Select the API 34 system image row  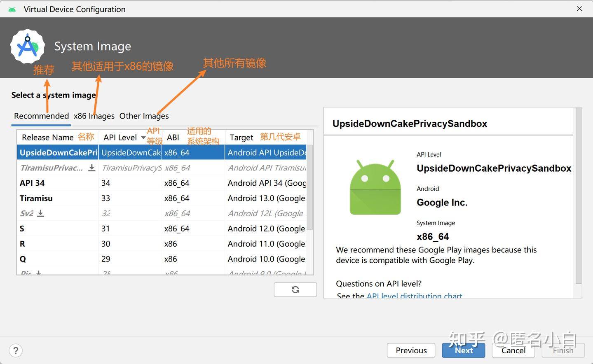click(162, 183)
